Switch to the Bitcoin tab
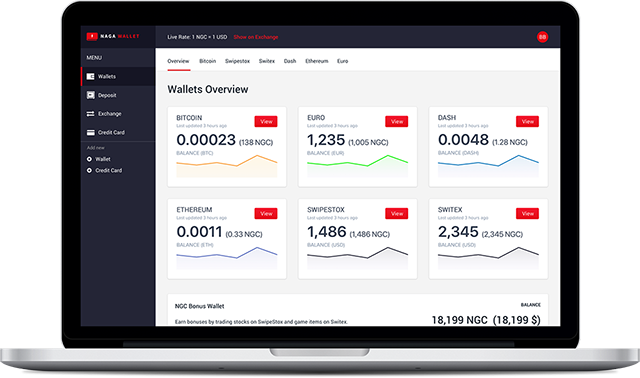 tap(207, 61)
